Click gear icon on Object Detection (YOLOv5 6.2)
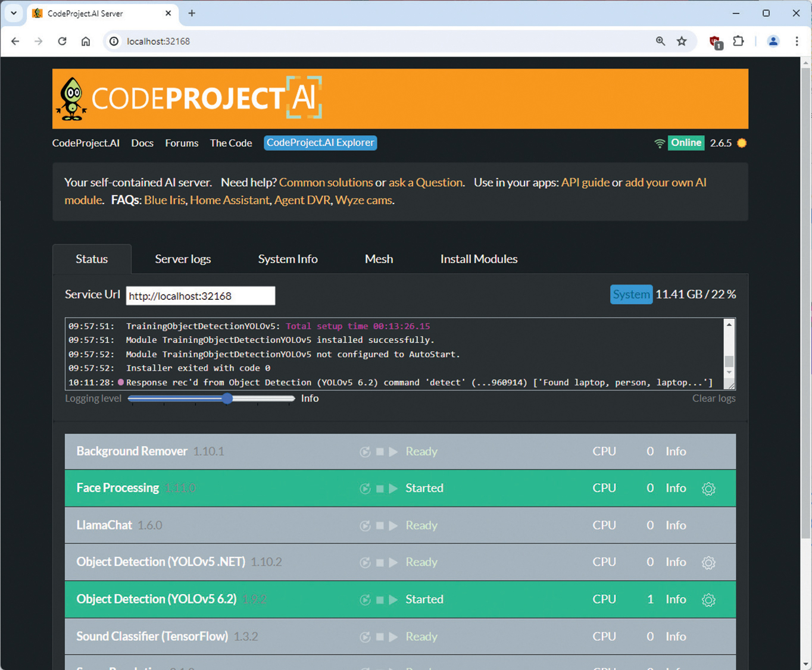 click(708, 600)
